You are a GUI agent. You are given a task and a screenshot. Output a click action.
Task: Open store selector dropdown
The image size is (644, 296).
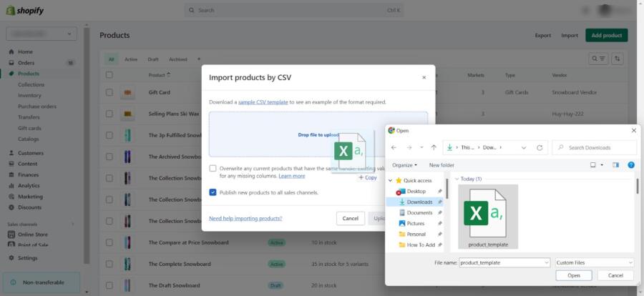pyautogui.click(x=42, y=34)
